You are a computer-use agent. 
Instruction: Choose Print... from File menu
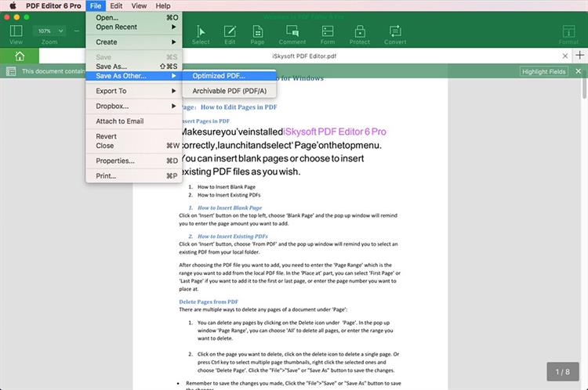tap(134, 175)
